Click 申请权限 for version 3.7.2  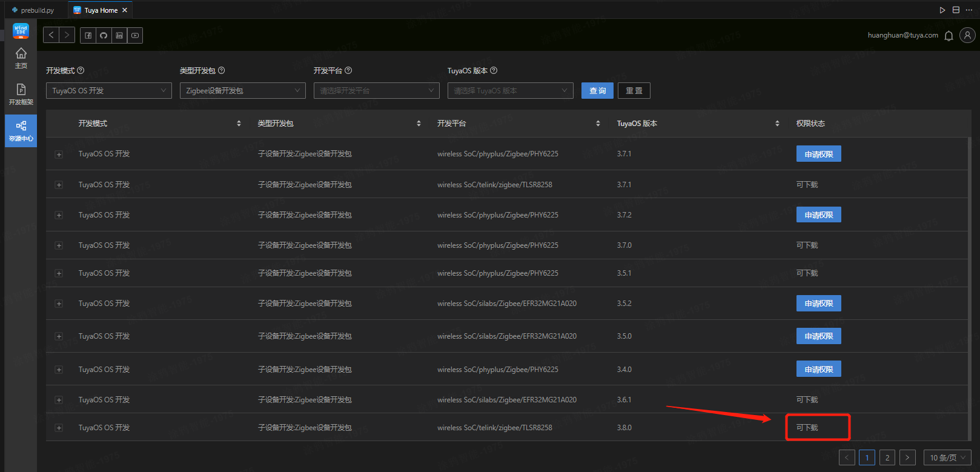[x=819, y=214]
